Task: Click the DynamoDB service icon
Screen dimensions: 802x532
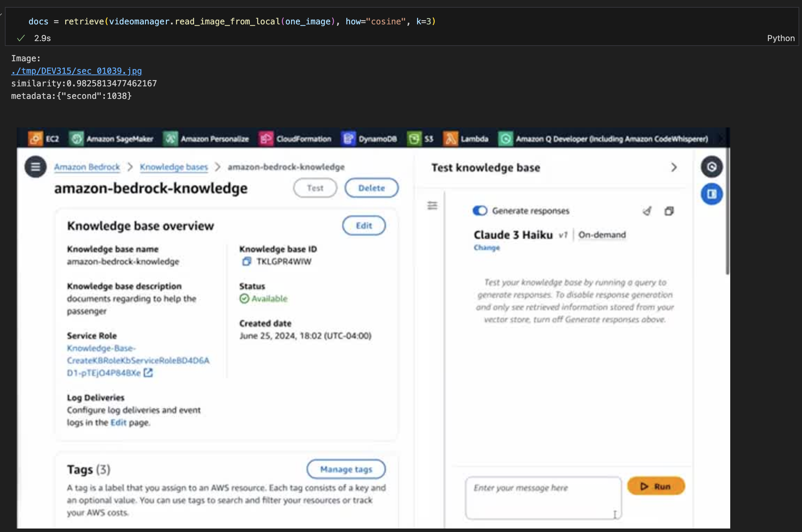Action: click(x=348, y=139)
